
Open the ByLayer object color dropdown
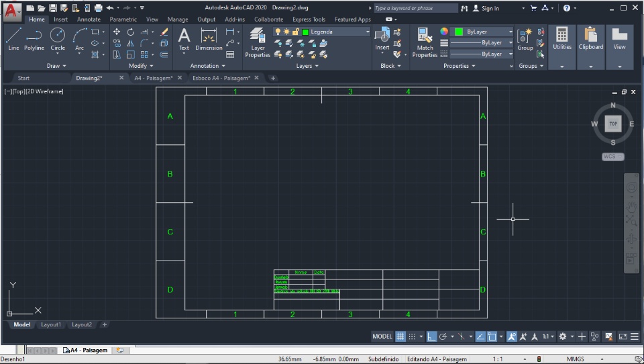(511, 32)
